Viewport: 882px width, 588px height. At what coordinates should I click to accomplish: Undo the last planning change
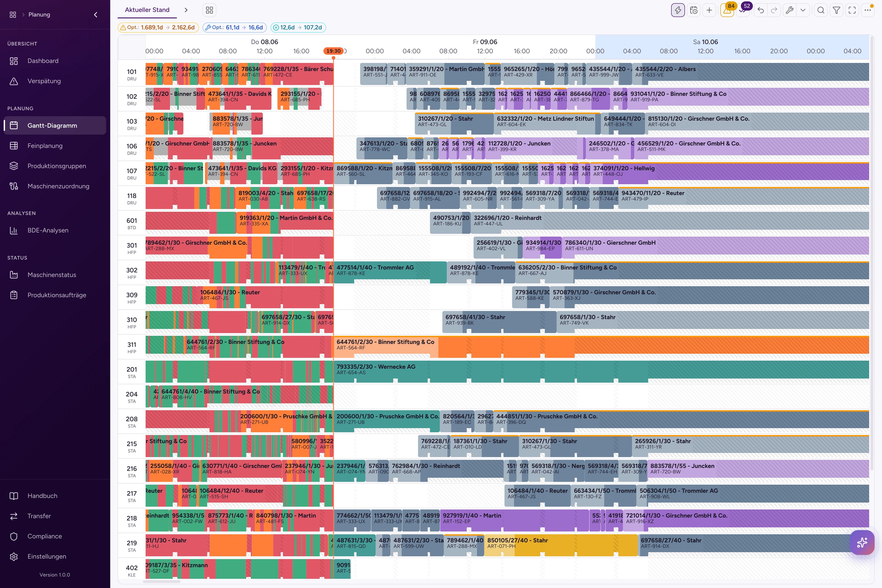click(x=760, y=10)
